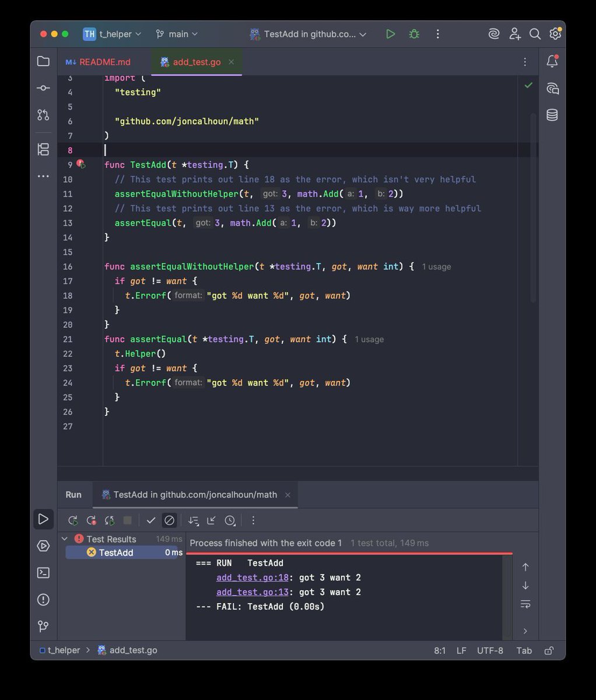Viewport: 596px width, 700px height.
Task: Change line separator LF in status bar
Action: point(461,650)
